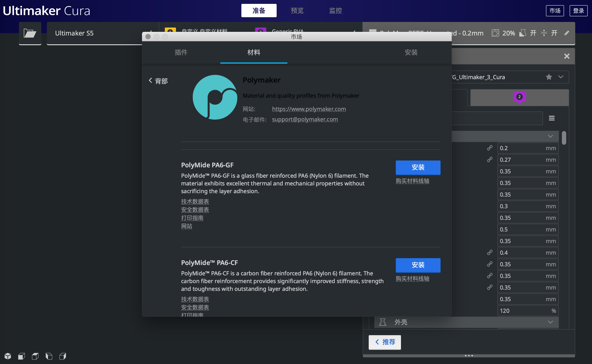Edit the 0.27 mm value field
The image size is (592, 364).
528,159
